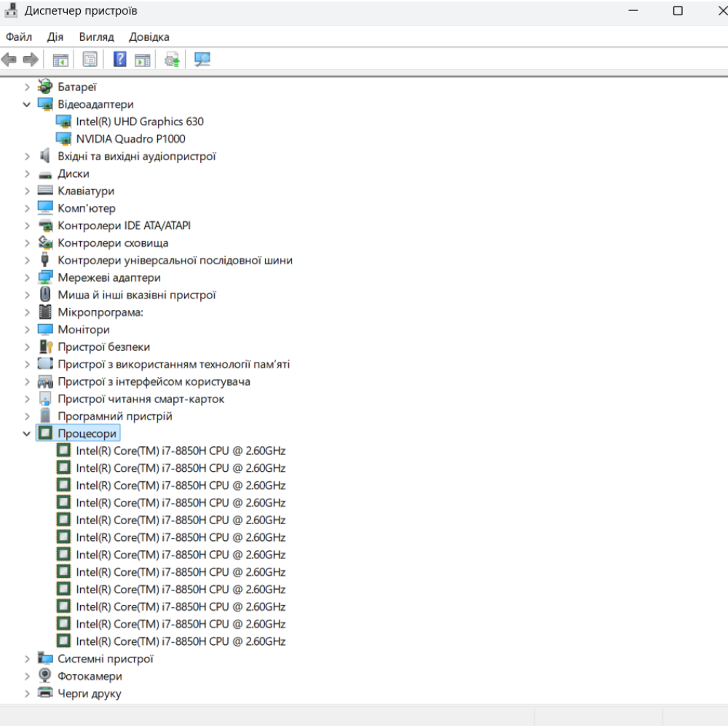Click the Back arrow in the toolbar
This screenshot has width=728, height=728.
(x=9, y=60)
